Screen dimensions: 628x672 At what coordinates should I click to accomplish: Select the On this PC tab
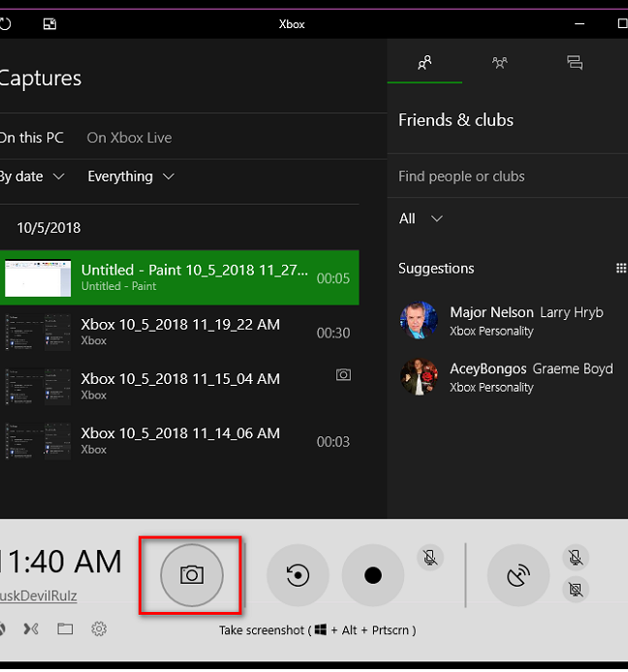pyautogui.click(x=32, y=138)
